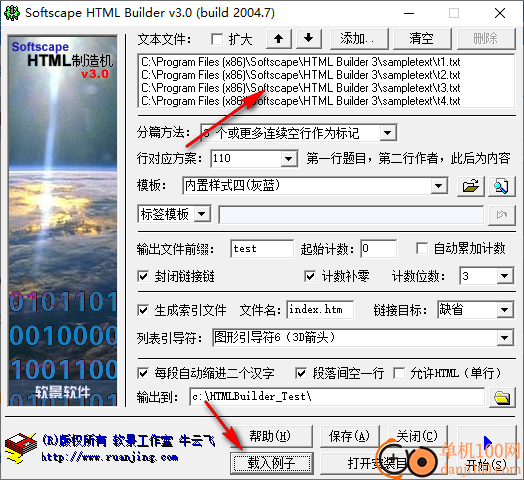Image resolution: width=524 pixels, height=480 pixels.
Task: Click the 保存(A) button
Action: tap(350, 436)
